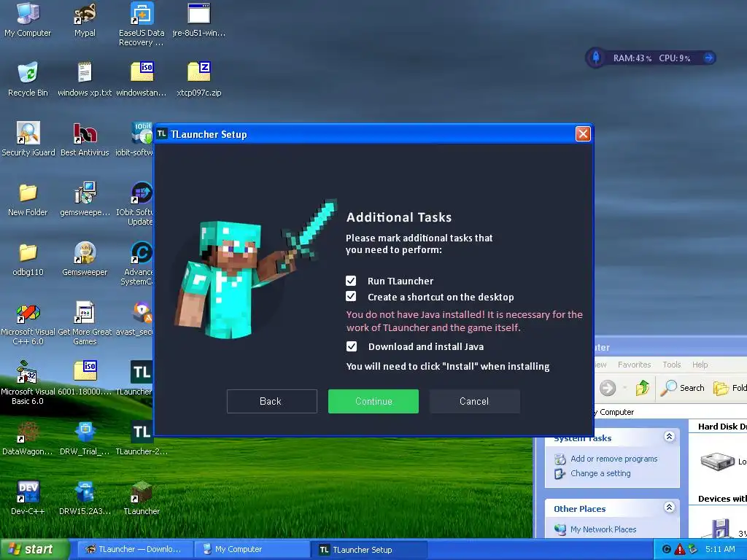This screenshot has width=747, height=560.
Task: Open Favorites menu in My Computer window
Action: [x=634, y=365]
